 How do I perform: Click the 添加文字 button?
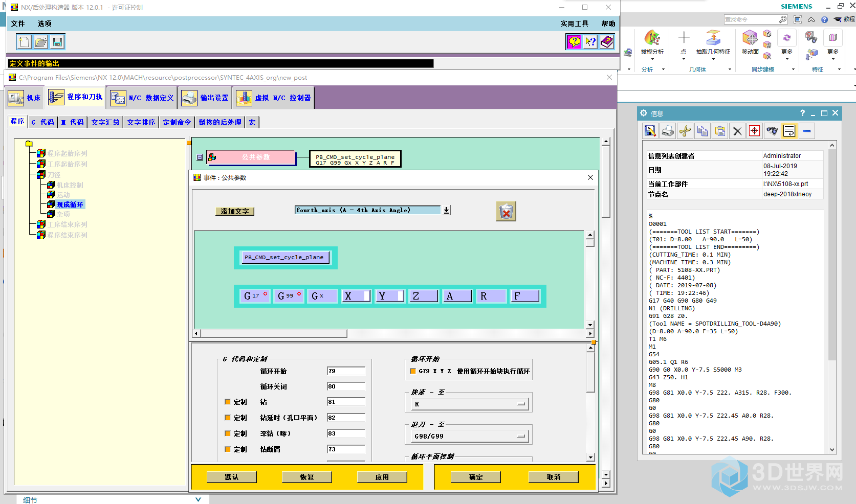[235, 211]
